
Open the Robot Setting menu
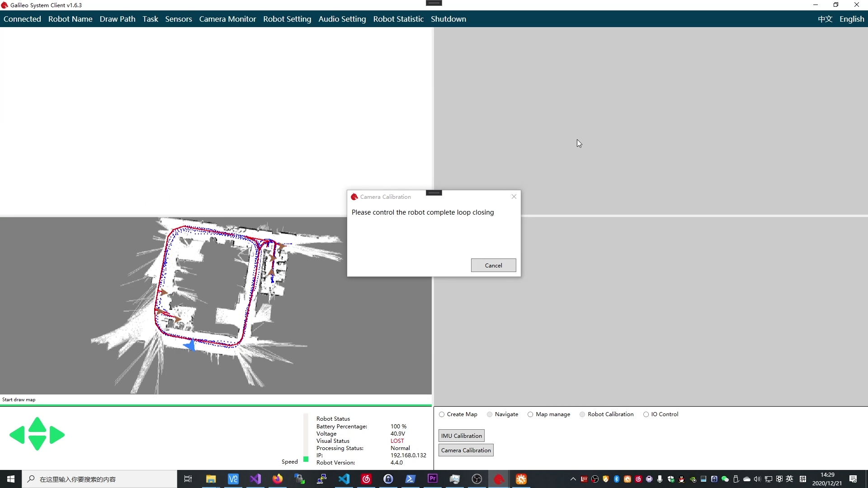pos(287,19)
